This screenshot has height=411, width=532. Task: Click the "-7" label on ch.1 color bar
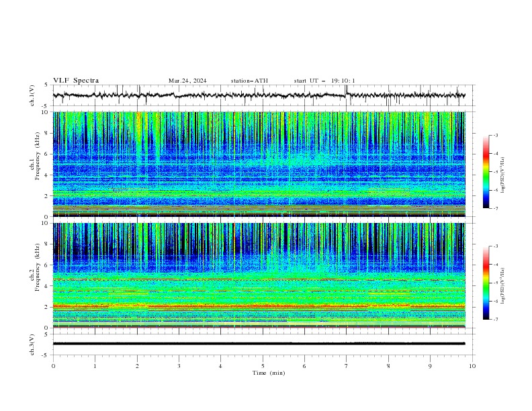(496, 208)
